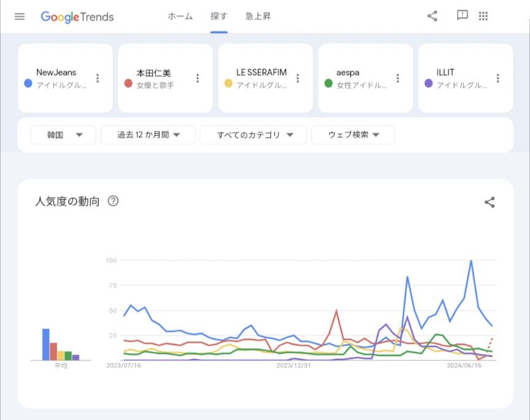
Task: Click the 2023/07/16 axis date label
Action: tap(123, 365)
